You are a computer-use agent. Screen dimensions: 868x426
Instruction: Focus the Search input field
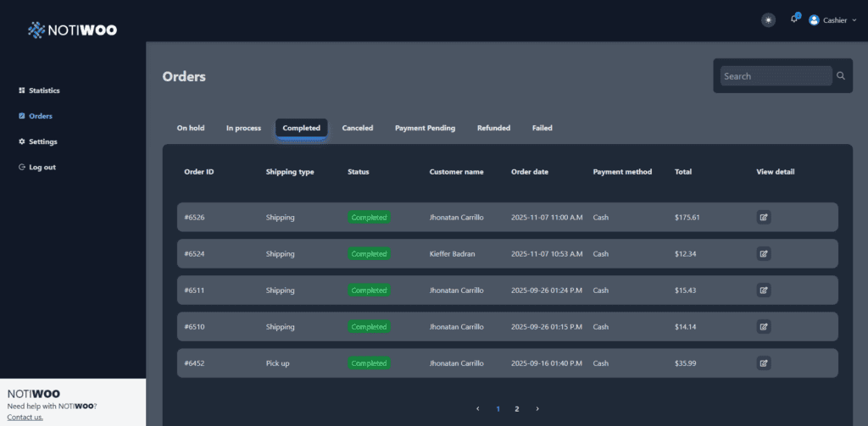[776, 75]
